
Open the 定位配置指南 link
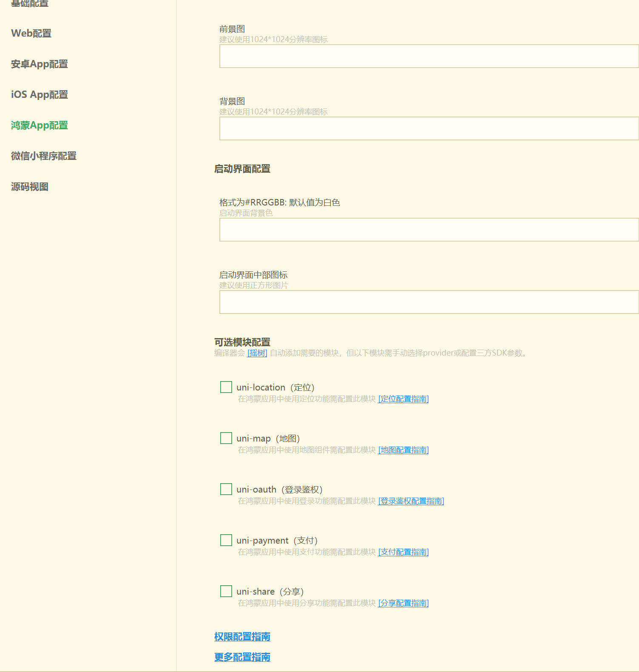(x=403, y=399)
